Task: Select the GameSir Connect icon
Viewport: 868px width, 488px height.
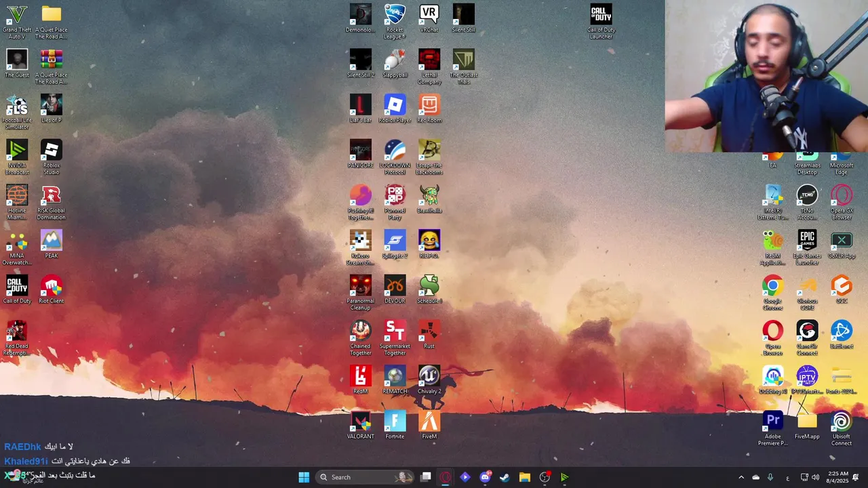Action: (x=807, y=338)
